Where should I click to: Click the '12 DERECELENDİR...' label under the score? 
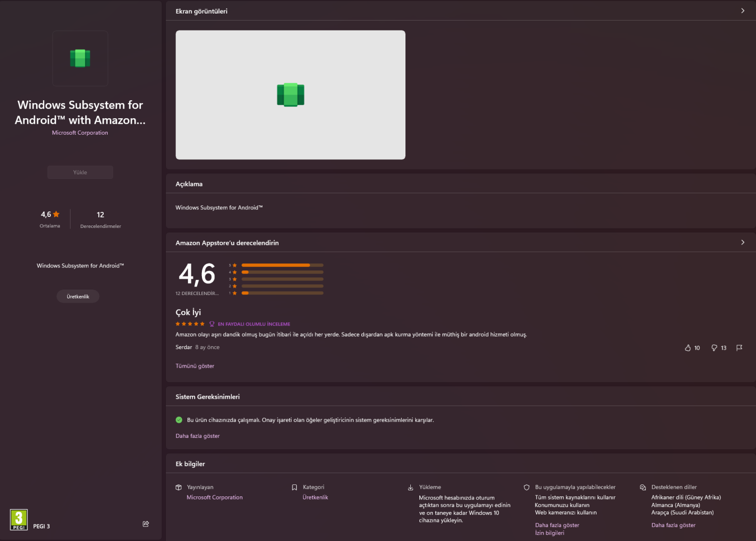click(x=197, y=294)
